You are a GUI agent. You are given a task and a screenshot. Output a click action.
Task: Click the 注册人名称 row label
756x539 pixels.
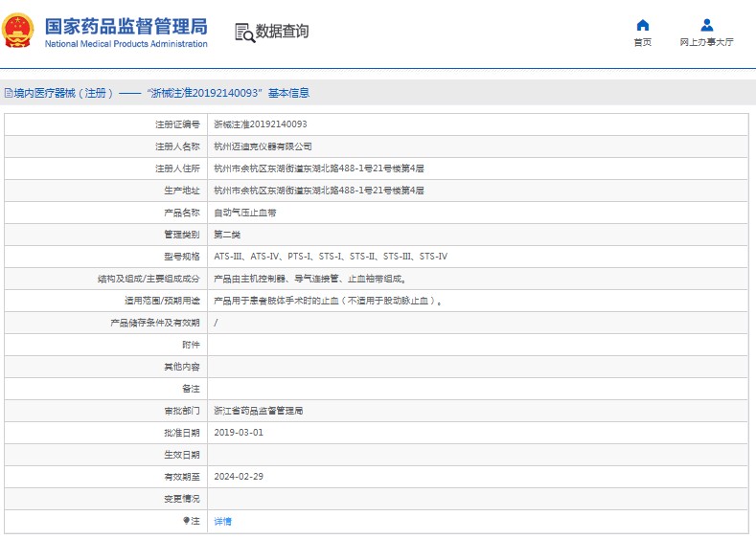click(177, 146)
